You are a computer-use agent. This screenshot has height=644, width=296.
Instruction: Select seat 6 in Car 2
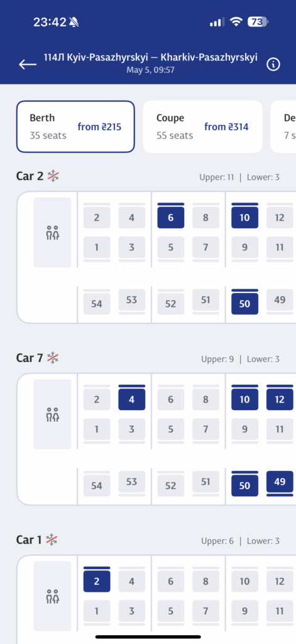171,218
